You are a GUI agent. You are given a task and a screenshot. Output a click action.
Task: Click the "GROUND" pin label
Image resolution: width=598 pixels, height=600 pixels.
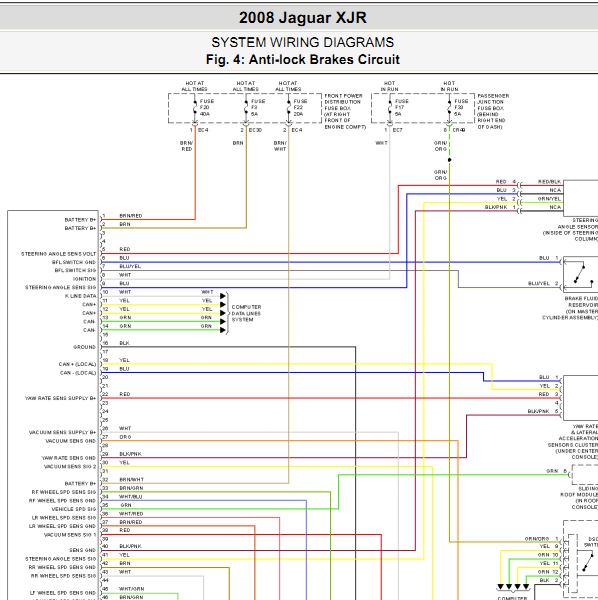point(85,347)
